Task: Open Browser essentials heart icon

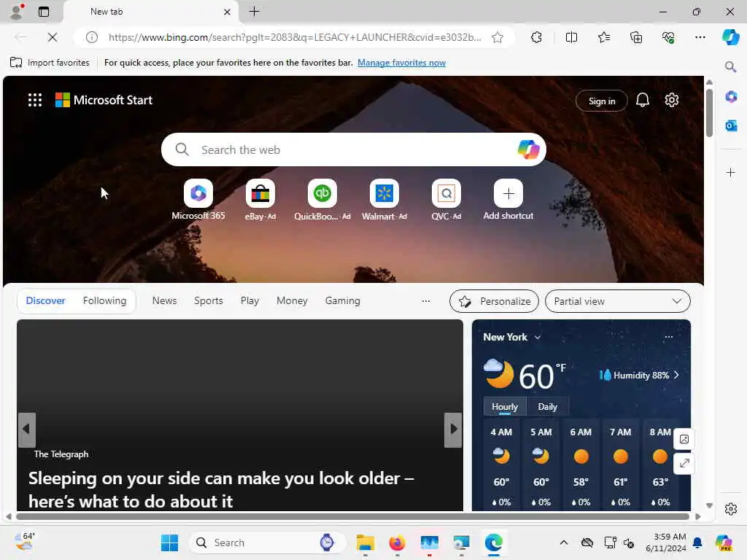Action: [x=668, y=37]
